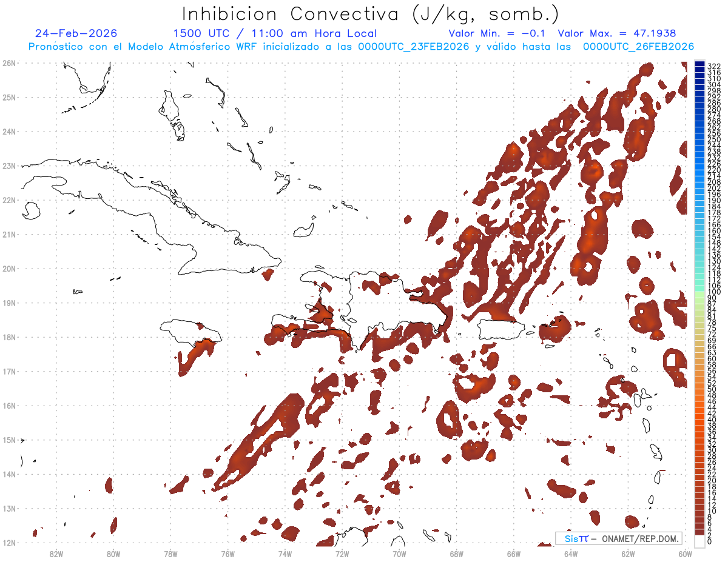
Task: Click the 76W longitude label
Action: (227, 554)
